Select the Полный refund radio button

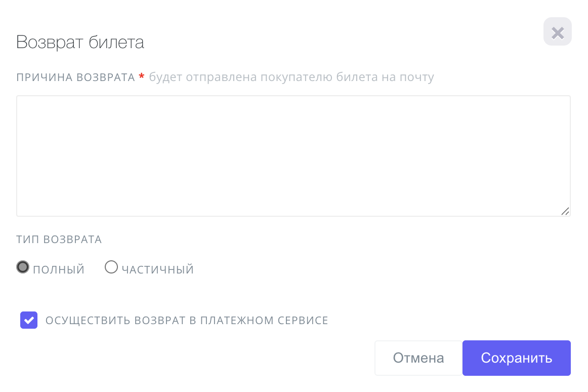tap(23, 267)
